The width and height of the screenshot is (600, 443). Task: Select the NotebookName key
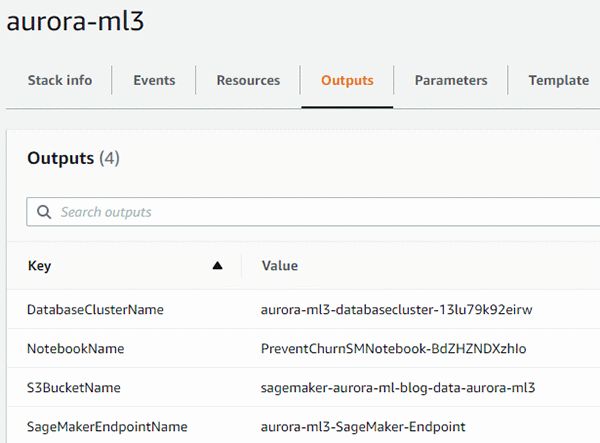(76, 349)
